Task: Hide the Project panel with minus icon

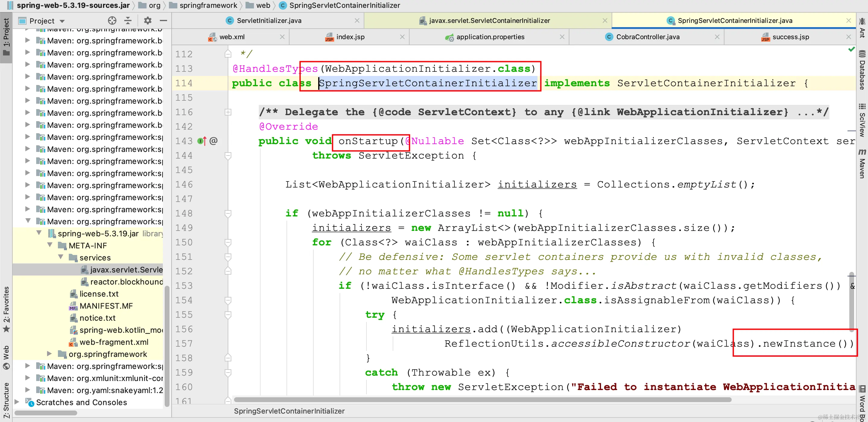Action: click(x=163, y=21)
